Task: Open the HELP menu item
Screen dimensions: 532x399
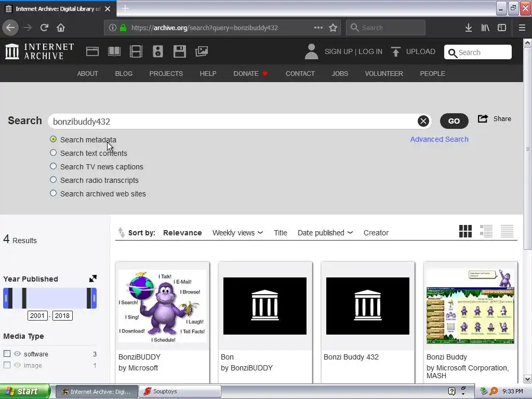Action: [208, 74]
